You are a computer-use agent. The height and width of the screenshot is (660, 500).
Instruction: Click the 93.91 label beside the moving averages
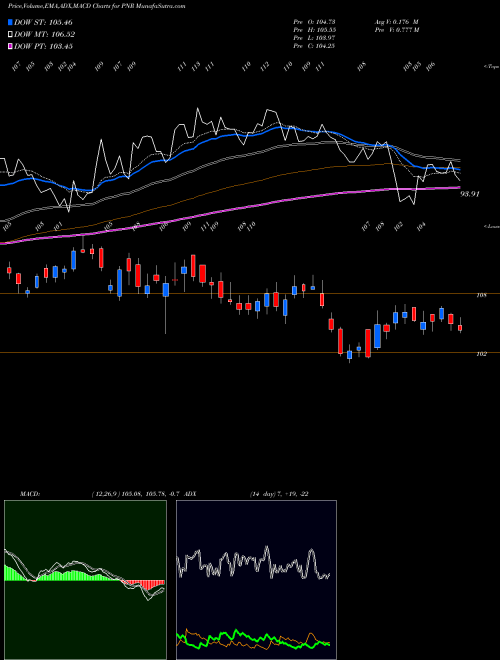(470, 194)
